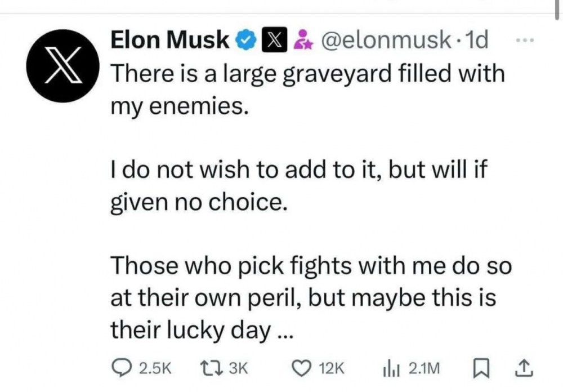This screenshot has height=392, width=563.
Task: Click the reply speech bubble icon
Action: click(122, 367)
